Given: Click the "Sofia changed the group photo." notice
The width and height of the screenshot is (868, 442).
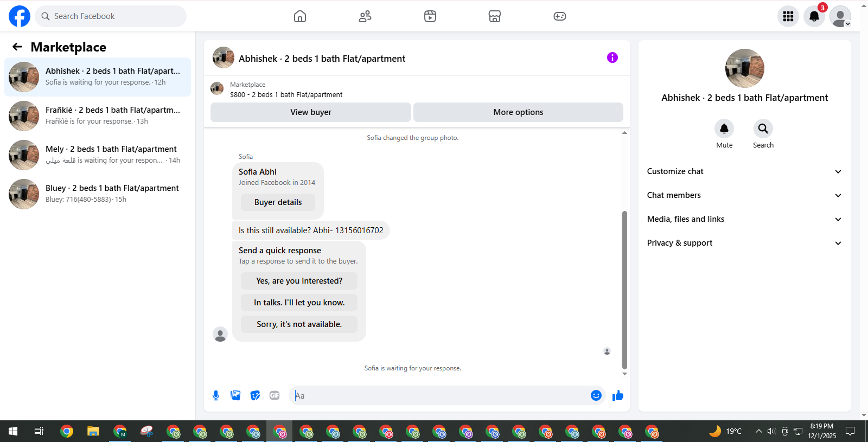Looking at the screenshot, I should [413, 138].
